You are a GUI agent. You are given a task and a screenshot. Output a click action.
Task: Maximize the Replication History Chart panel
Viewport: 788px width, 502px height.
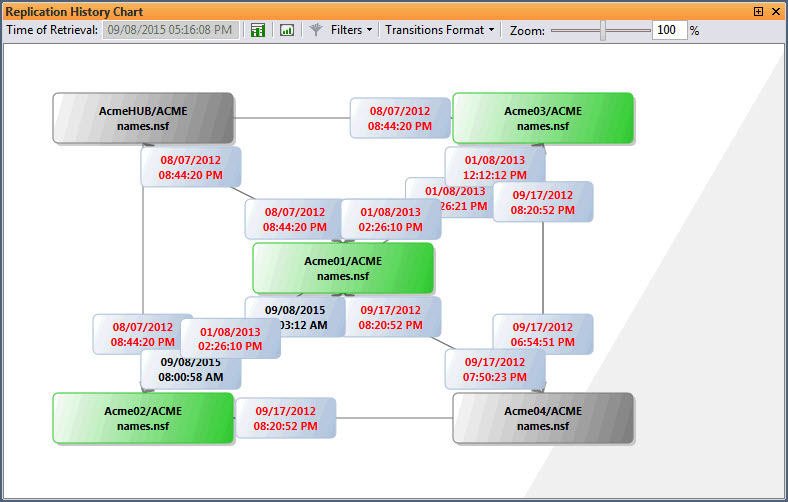tap(758, 11)
